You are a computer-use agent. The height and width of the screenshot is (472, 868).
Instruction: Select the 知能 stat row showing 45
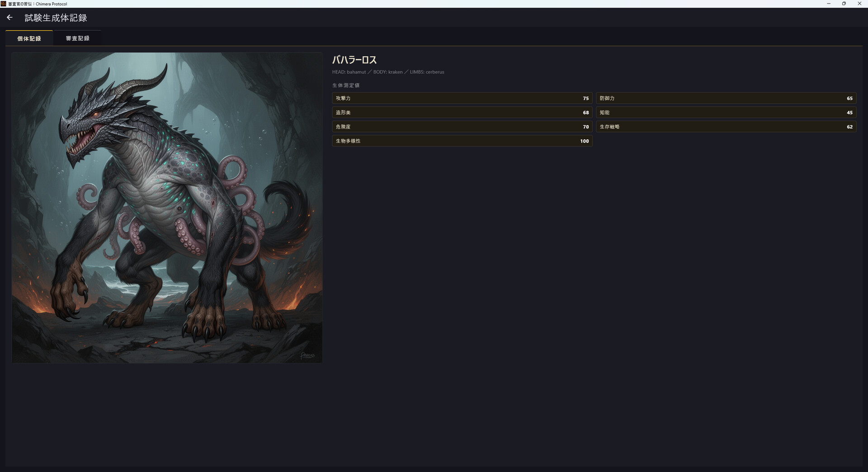pyautogui.click(x=726, y=113)
